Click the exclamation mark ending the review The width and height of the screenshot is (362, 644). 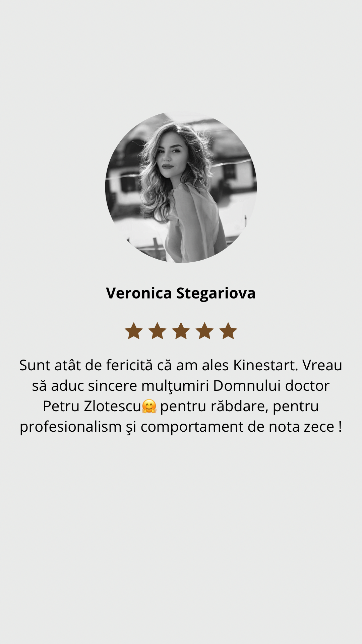pyautogui.click(x=340, y=427)
